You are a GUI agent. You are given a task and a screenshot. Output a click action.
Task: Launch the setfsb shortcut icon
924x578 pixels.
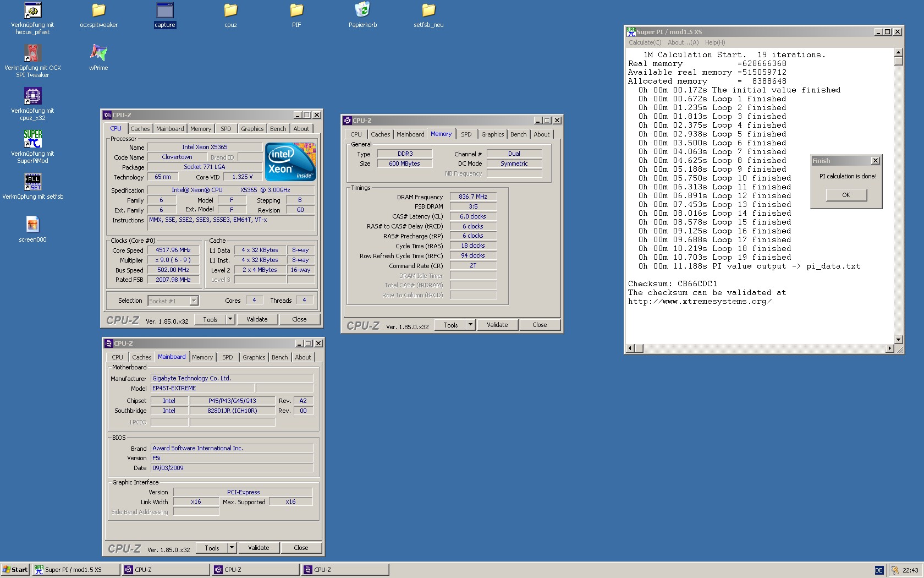click(32, 182)
